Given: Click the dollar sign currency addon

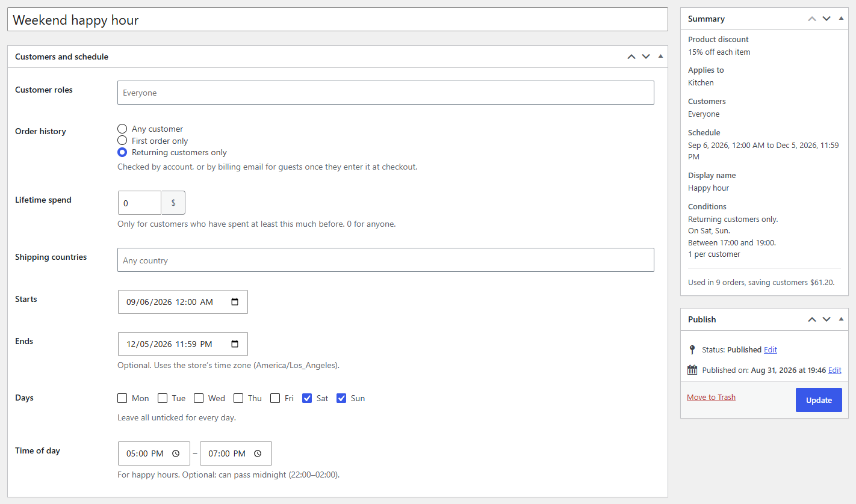Looking at the screenshot, I should coord(173,203).
